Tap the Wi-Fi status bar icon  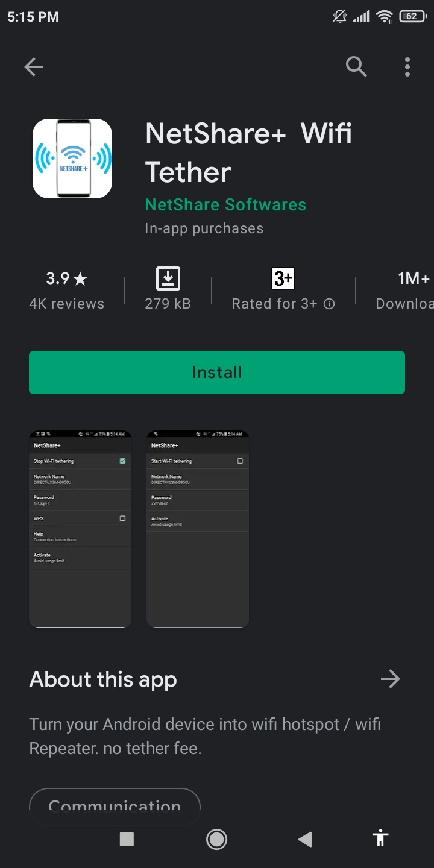(384, 17)
